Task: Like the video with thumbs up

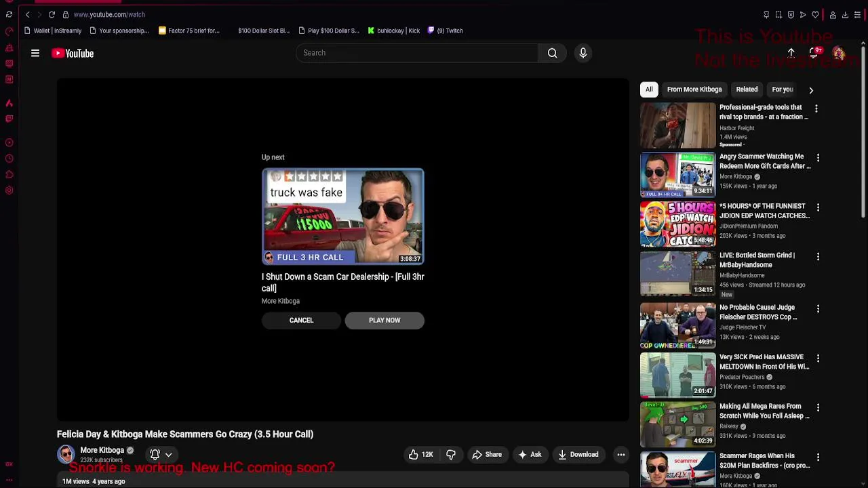Action: coord(420,455)
